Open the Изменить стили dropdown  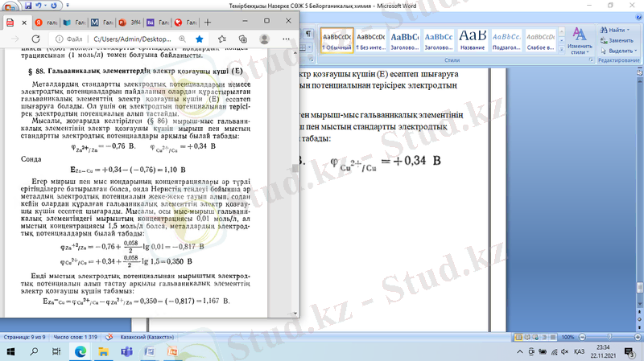click(x=580, y=48)
